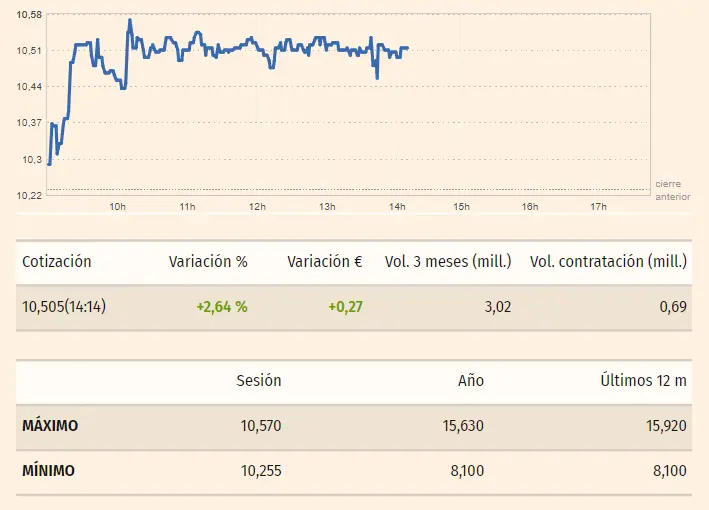Click the 10,505(14:14) quote value
This screenshot has width=709, height=510.
coord(64,307)
